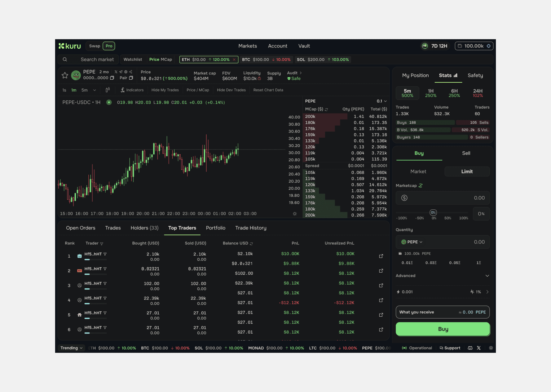Open chart Indicators

point(132,90)
